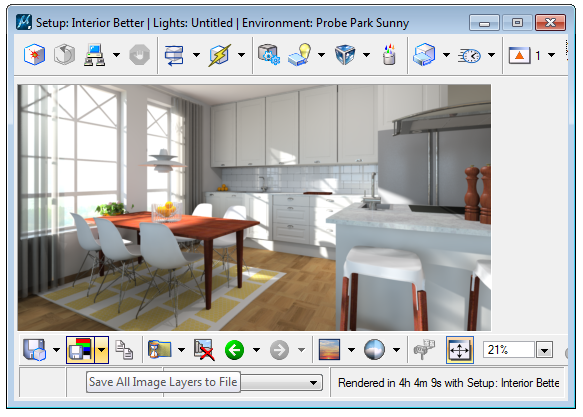Screen dimensions: 583x417
Task: Open the environment setup cube icon
Action: pyautogui.click(x=345, y=55)
